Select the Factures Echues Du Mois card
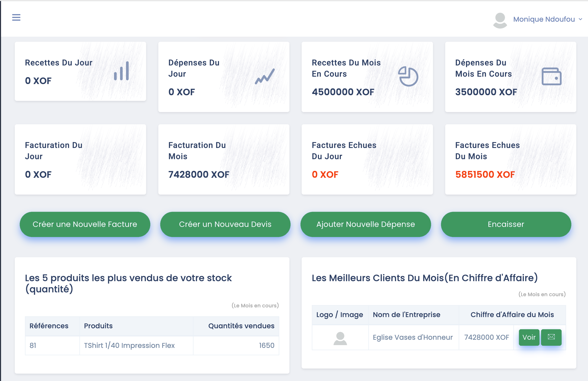588x381 pixels. coord(510,159)
